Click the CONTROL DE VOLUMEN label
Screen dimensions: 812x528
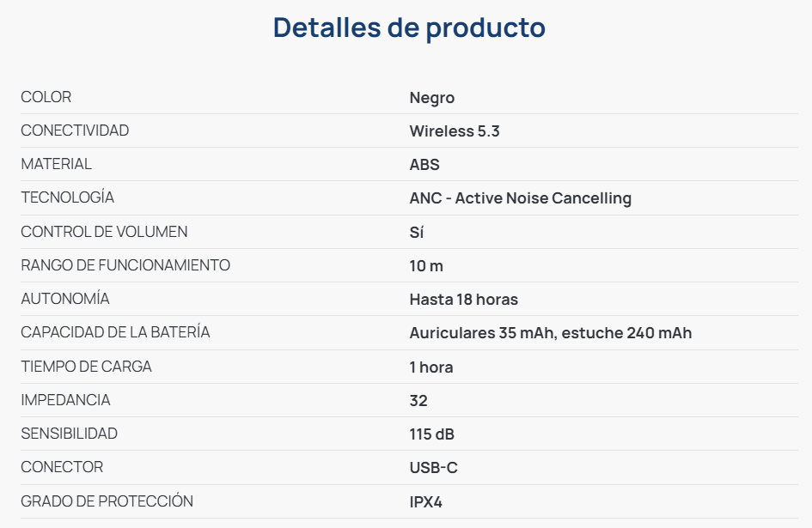pos(104,232)
